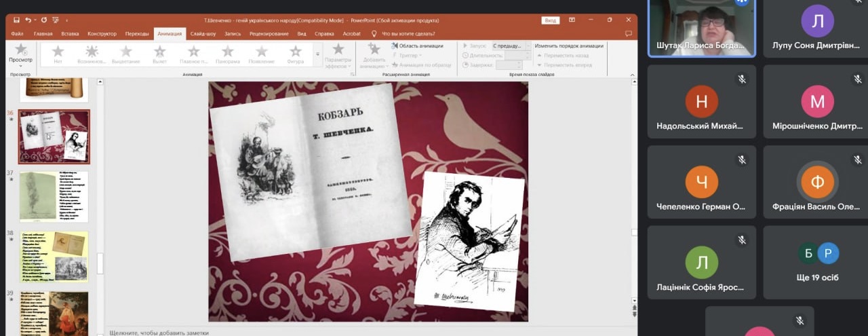Open the Файл menu
Image resolution: width=868 pixels, height=336 pixels.
coord(18,33)
